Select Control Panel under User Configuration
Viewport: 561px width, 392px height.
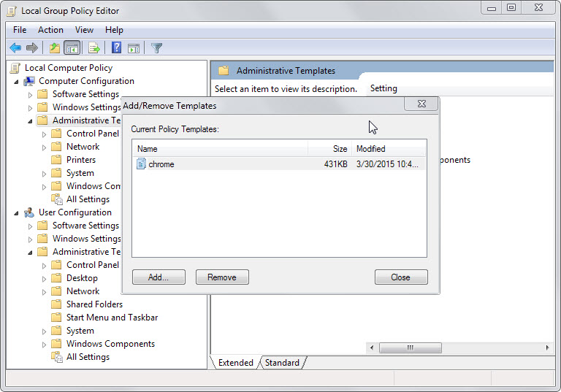[x=93, y=265]
